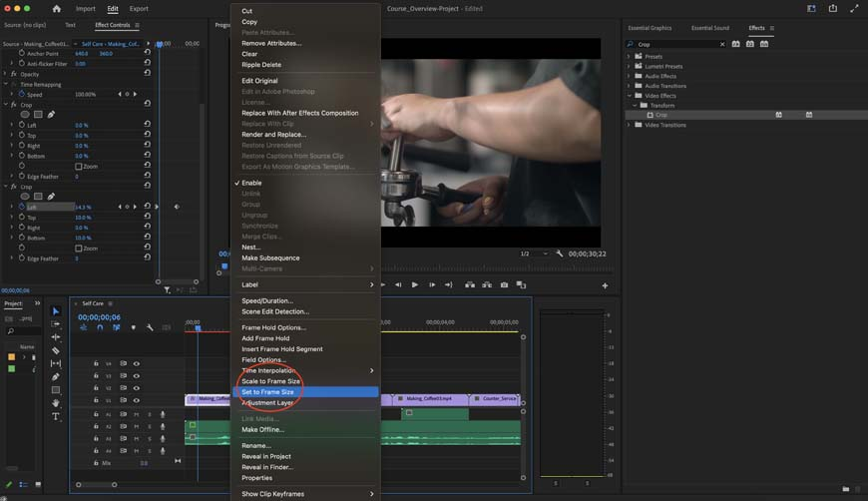Toggle the first Crop effect fx switch

pyautogui.click(x=14, y=105)
